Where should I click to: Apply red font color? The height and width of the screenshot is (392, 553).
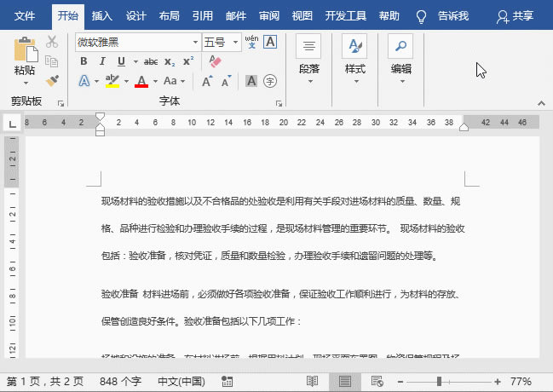pos(141,81)
